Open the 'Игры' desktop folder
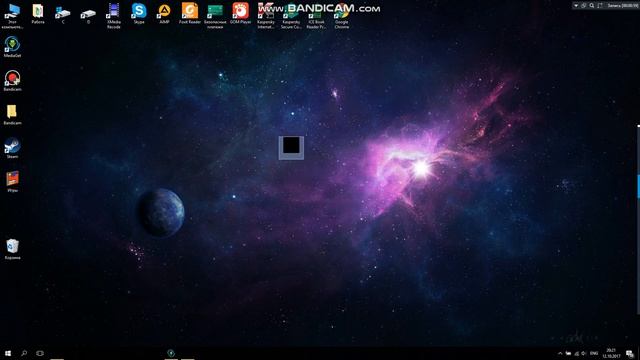The width and height of the screenshot is (640, 360). (12, 182)
